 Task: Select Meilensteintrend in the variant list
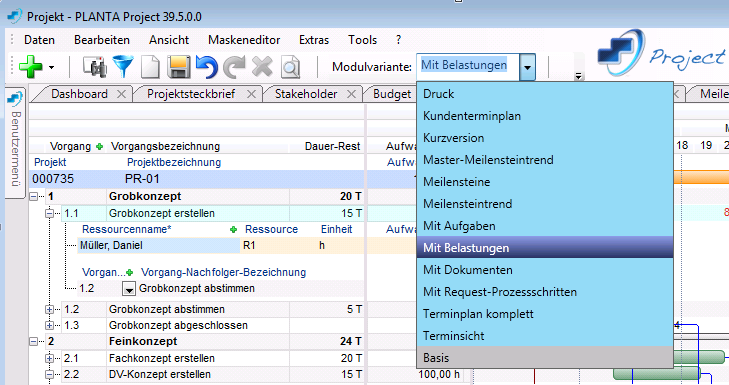point(545,204)
